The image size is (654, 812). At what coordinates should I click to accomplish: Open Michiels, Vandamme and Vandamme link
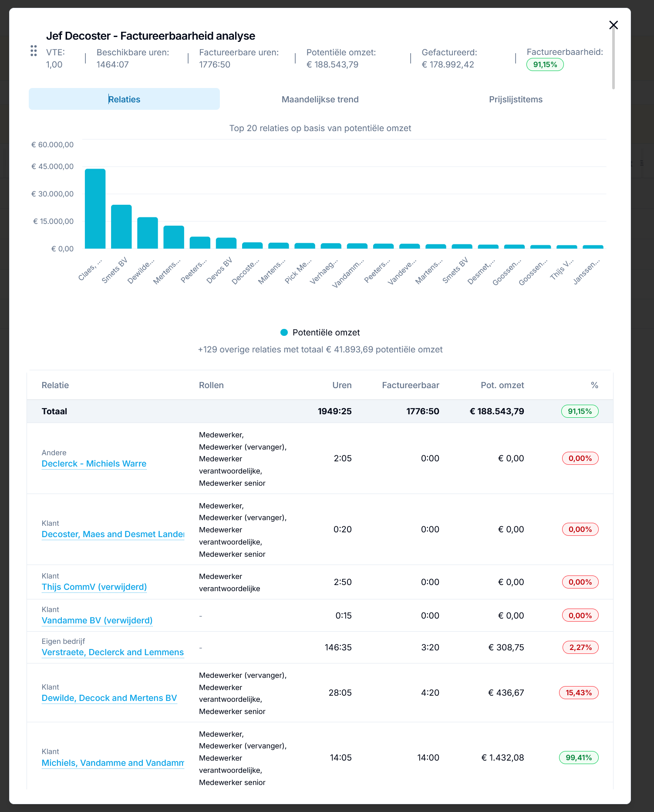(113, 763)
